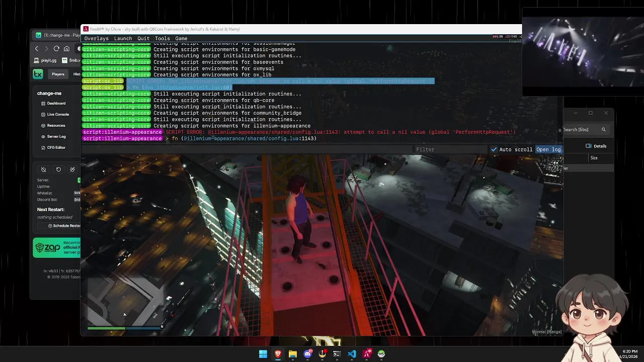644x362 pixels.
Task: Click the 'Next Restart:' heading
Action: click(50, 210)
